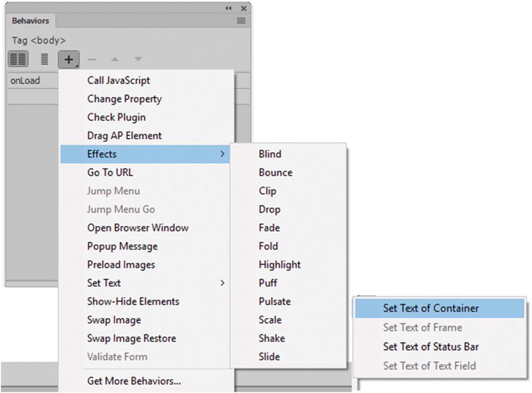
Task: Choose Open Browser Window behavior
Action: pyautogui.click(x=138, y=228)
